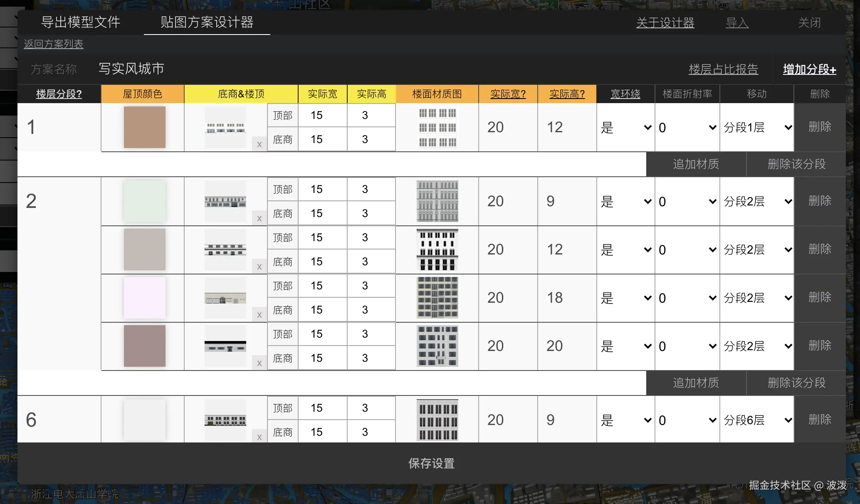Image resolution: width=860 pixels, height=504 pixels.
Task: Edit segment 1 top actual width field
Action: coord(322,115)
